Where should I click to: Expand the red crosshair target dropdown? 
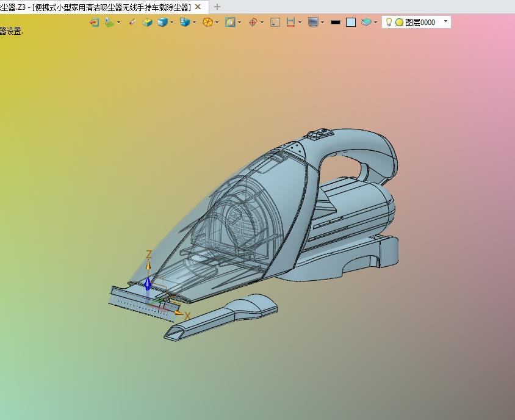262,23
